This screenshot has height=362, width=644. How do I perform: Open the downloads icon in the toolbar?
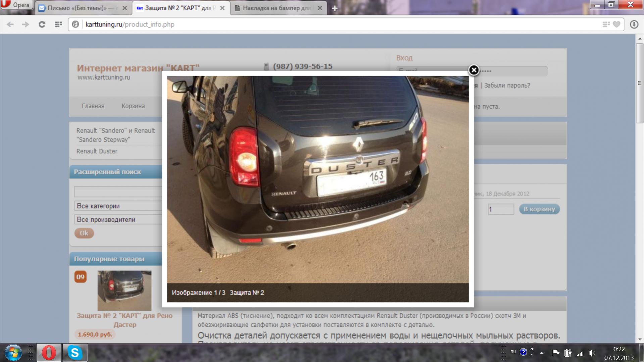[634, 24]
